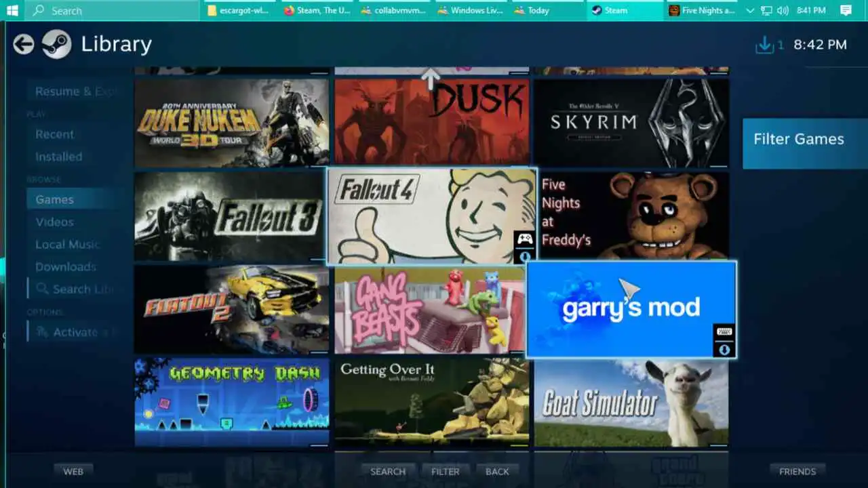
Task: Click the network icon in the system tray
Action: (766, 10)
